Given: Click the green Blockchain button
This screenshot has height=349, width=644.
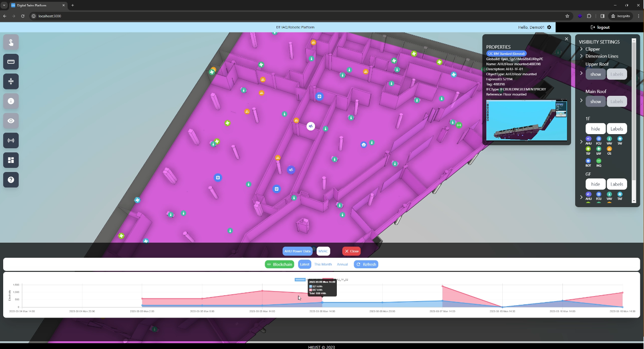Looking at the screenshot, I should (x=279, y=265).
